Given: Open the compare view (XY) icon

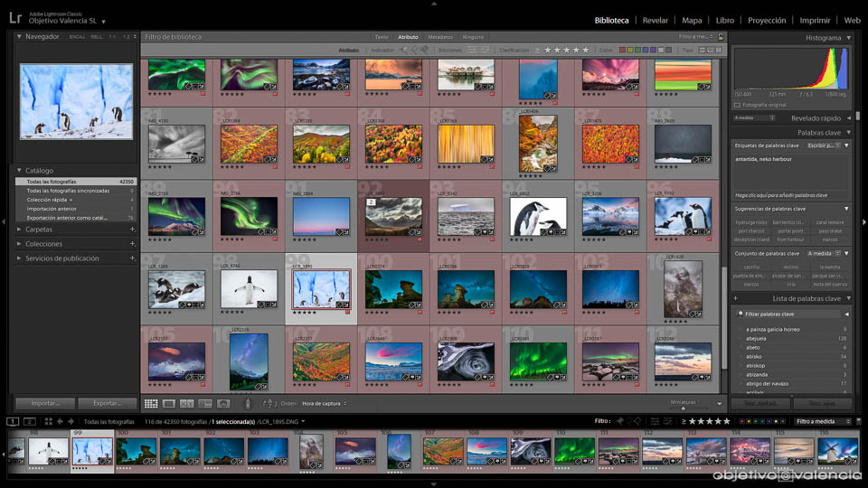Looking at the screenshot, I should pyautogui.click(x=186, y=404).
